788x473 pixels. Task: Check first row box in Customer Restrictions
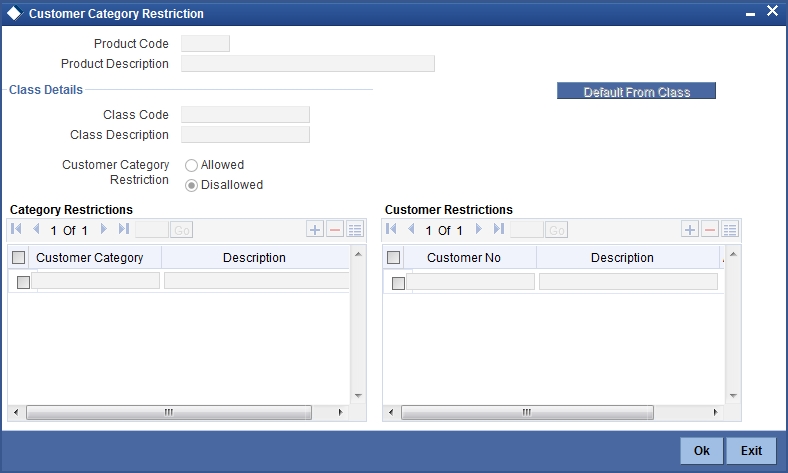[398, 283]
